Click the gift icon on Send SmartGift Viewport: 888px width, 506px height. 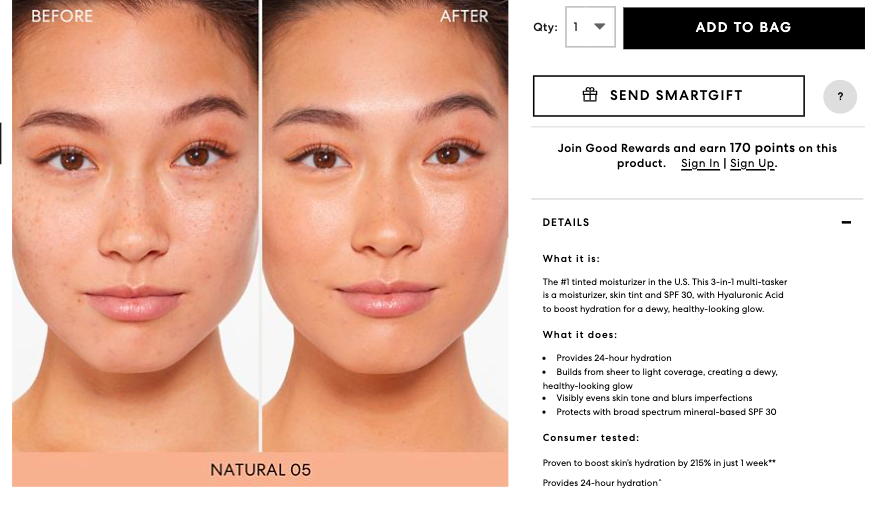(590, 95)
